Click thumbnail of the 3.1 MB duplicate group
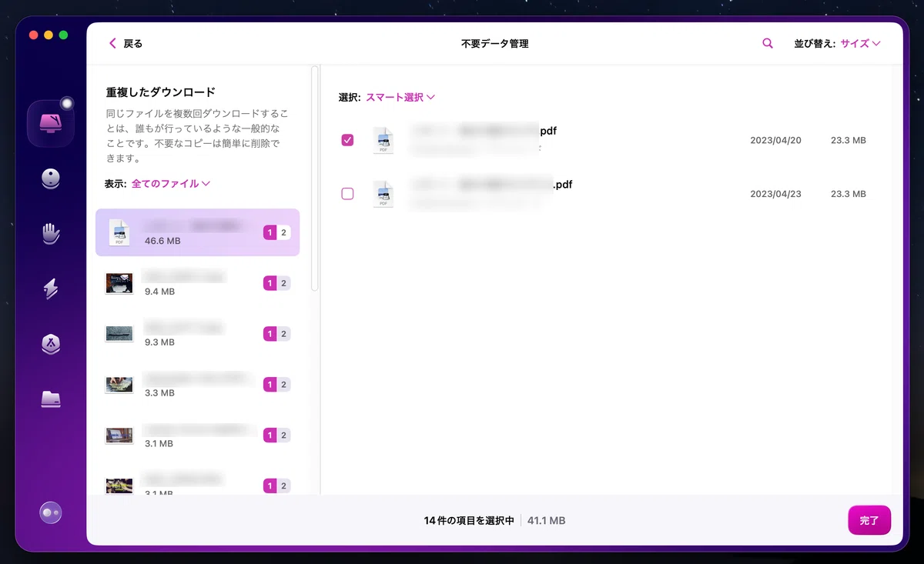Viewport: 924px width, 564px height. (x=119, y=436)
